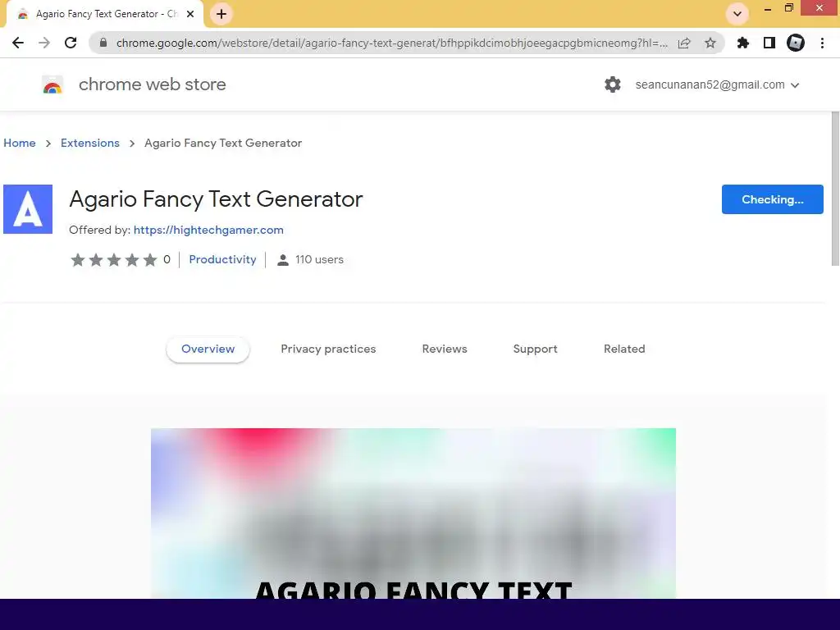
Task: Click the star rating of the extension
Action: point(113,260)
